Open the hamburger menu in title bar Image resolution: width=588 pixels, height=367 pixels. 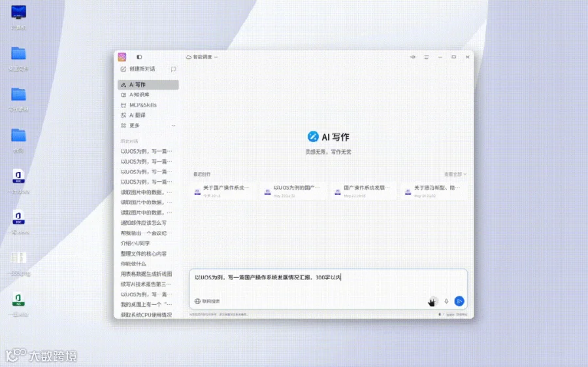[427, 57]
